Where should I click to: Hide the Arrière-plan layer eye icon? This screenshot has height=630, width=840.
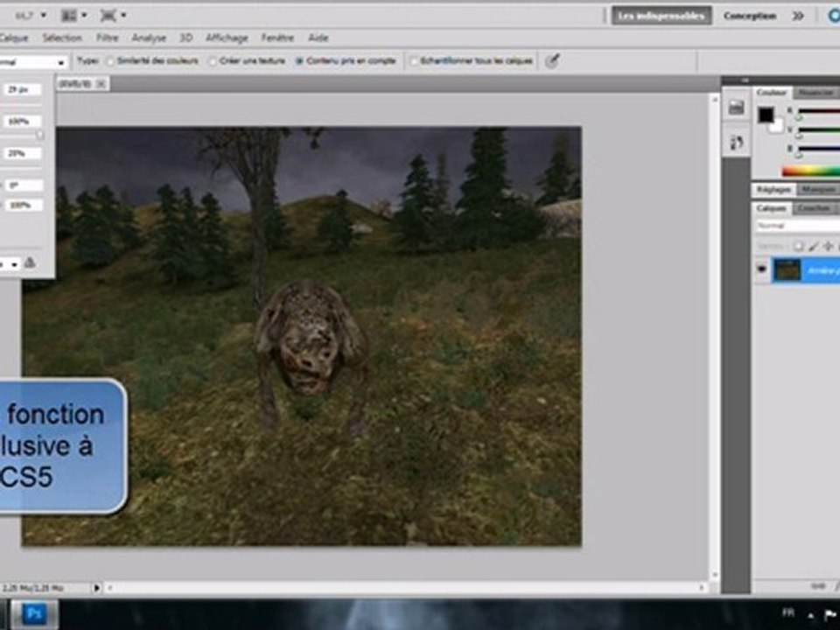(x=762, y=269)
